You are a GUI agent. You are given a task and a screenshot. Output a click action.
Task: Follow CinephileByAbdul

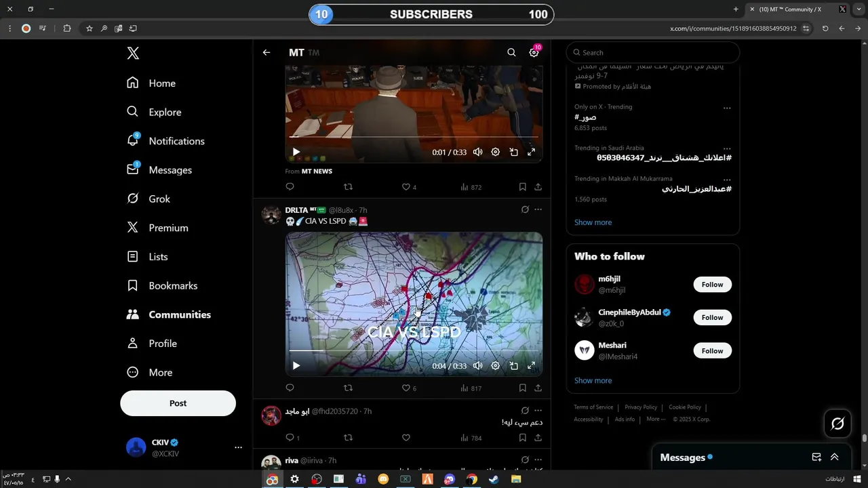(x=712, y=317)
